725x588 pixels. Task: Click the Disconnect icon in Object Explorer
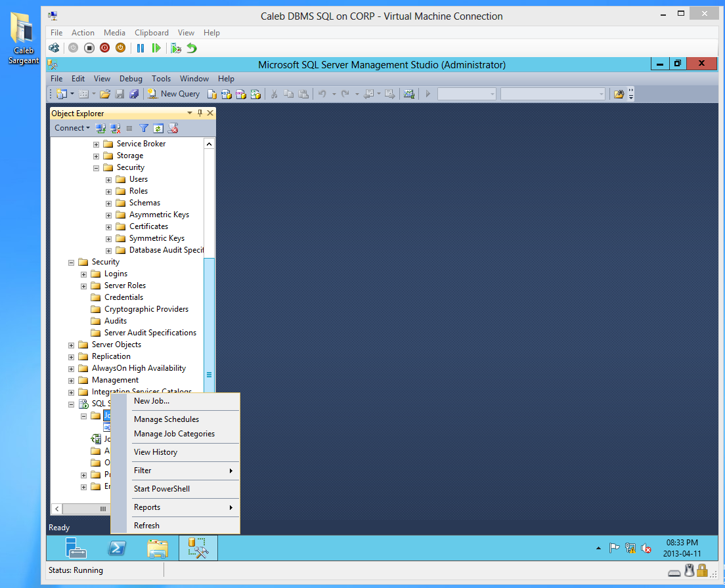115,128
